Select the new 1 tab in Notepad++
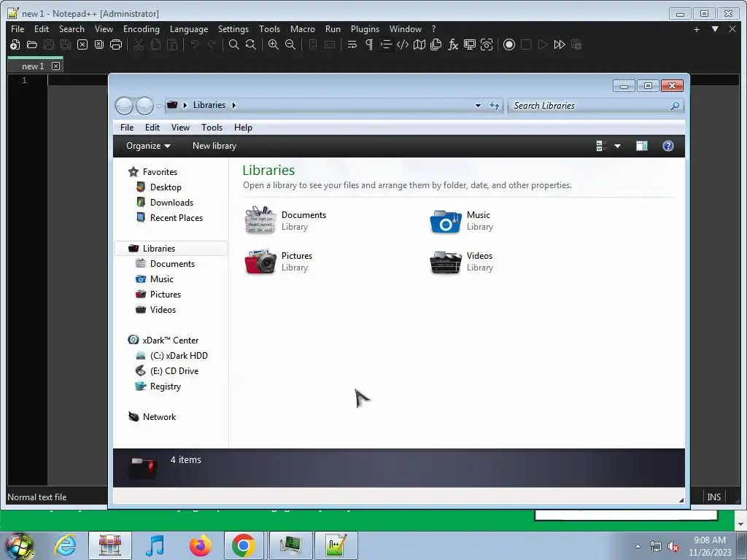Image resolution: width=747 pixels, height=560 pixels. coord(33,66)
